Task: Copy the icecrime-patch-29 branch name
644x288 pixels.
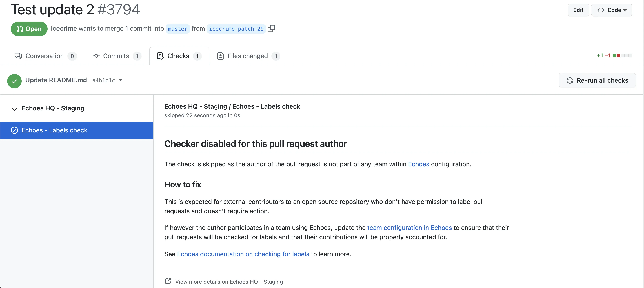Action: coord(271,29)
